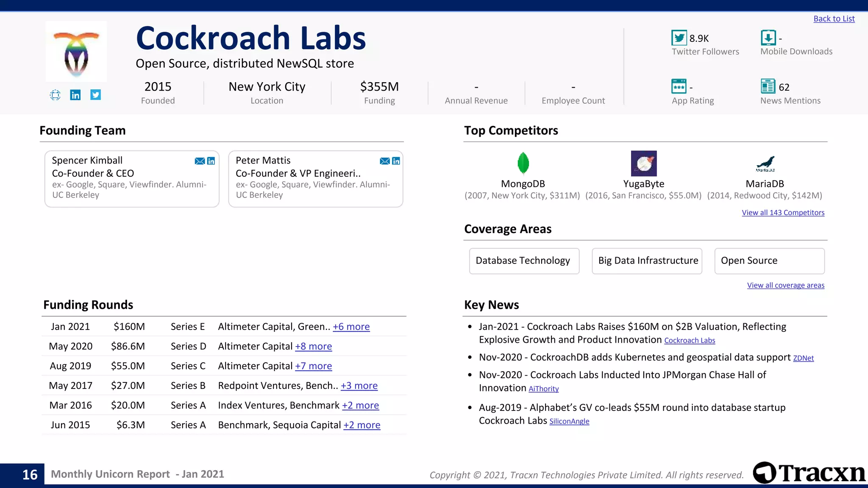The width and height of the screenshot is (868, 488).
Task: Click the May 2017 date cell
Action: (x=71, y=385)
